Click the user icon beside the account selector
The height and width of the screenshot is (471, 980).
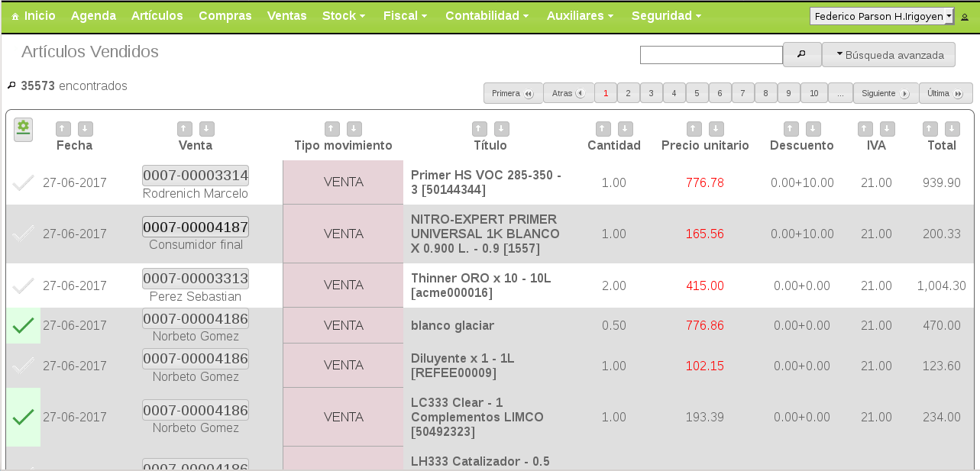coord(965,17)
